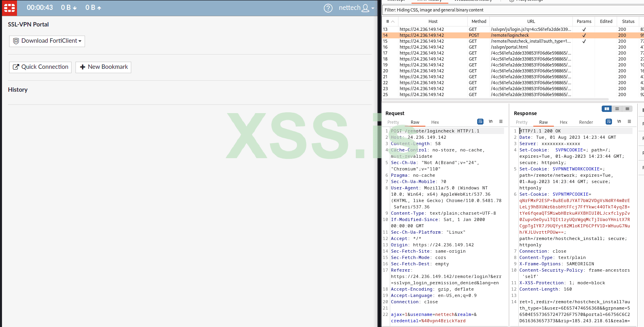Switch Response panel to the Hex tab
The image size is (644, 327).
(563, 123)
